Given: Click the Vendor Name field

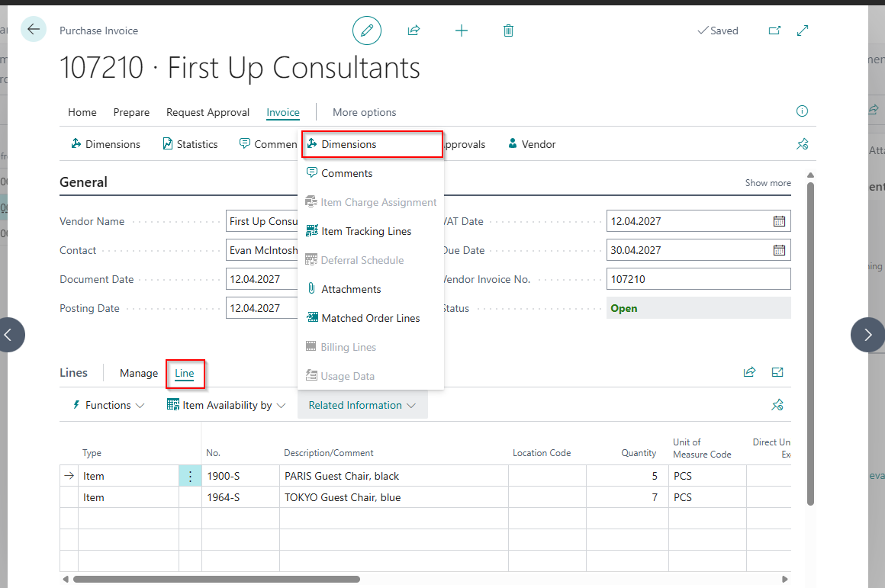Looking at the screenshot, I should click(x=262, y=221).
